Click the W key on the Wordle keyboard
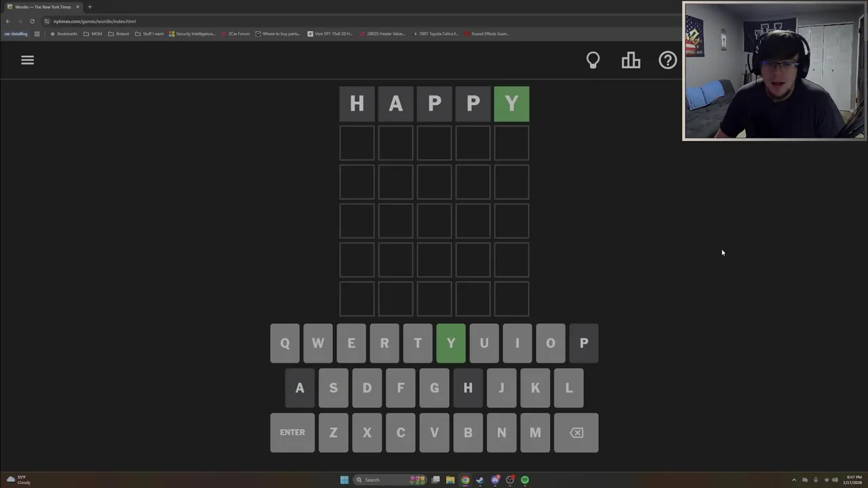 (318, 343)
